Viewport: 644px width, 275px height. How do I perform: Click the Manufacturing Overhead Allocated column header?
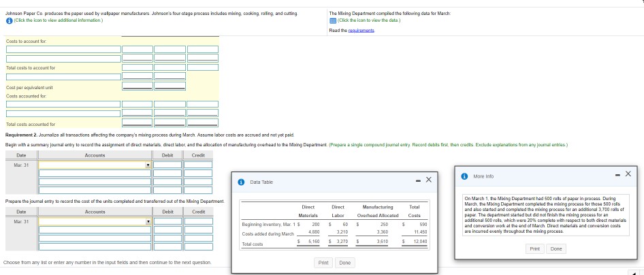(x=378, y=211)
